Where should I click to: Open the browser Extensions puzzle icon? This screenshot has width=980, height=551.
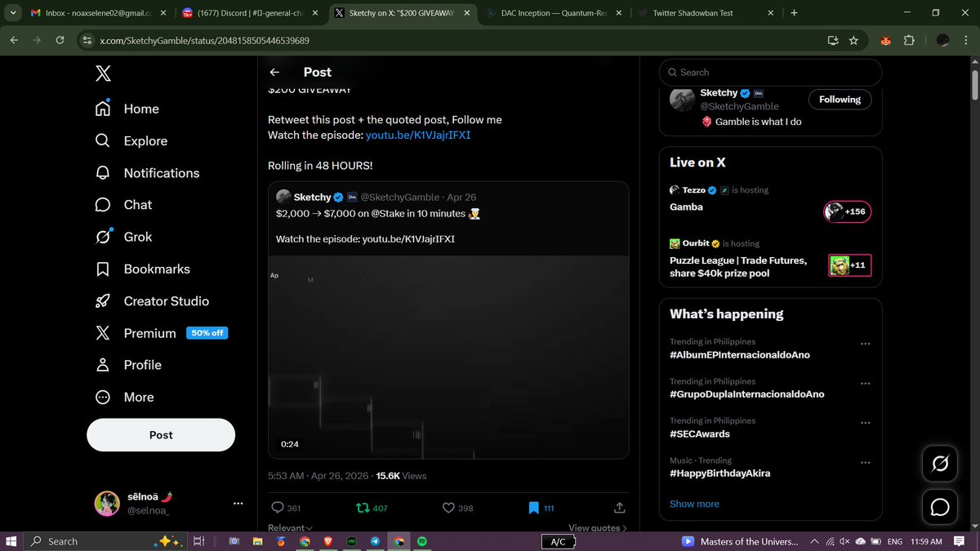point(910,40)
